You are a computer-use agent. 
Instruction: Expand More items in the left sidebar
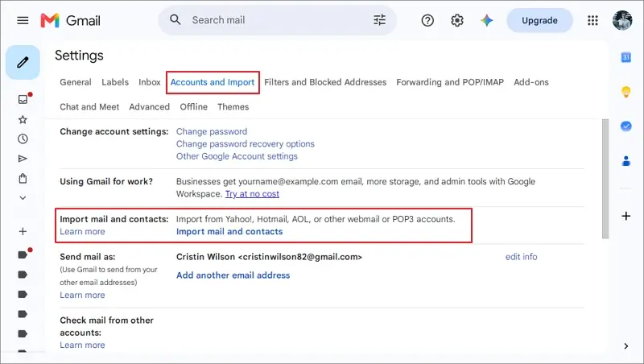[23, 198]
